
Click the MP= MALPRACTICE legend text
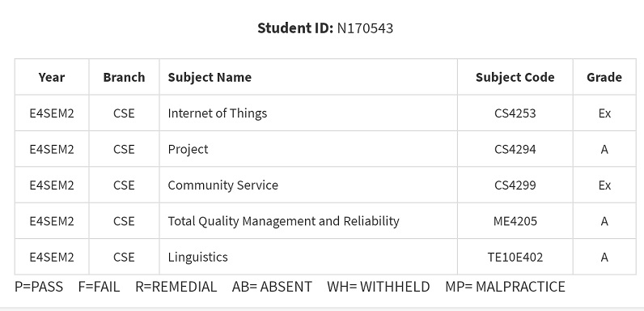pyautogui.click(x=505, y=287)
